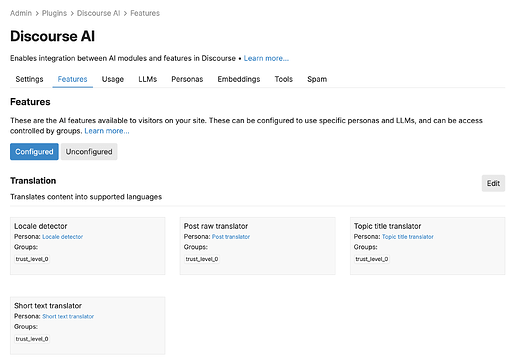
Task: Edit the Translation feature
Action: [493, 183]
